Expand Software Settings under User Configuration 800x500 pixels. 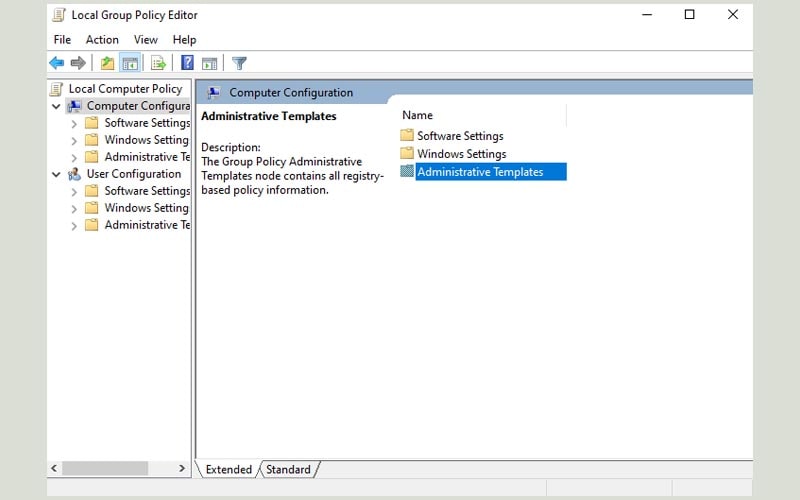click(x=74, y=191)
